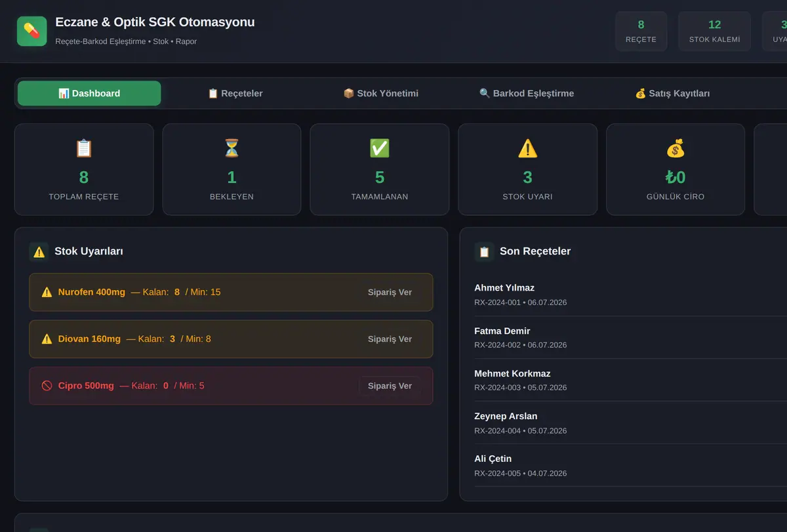Click the hourglass icon in Bekleyen card
This screenshot has height=532, width=787.
click(x=232, y=148)
